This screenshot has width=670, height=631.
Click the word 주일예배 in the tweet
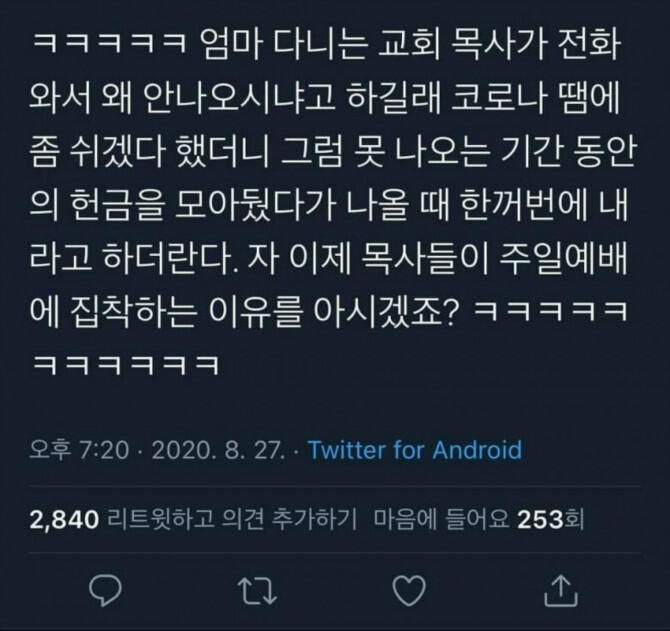point(564,258)
